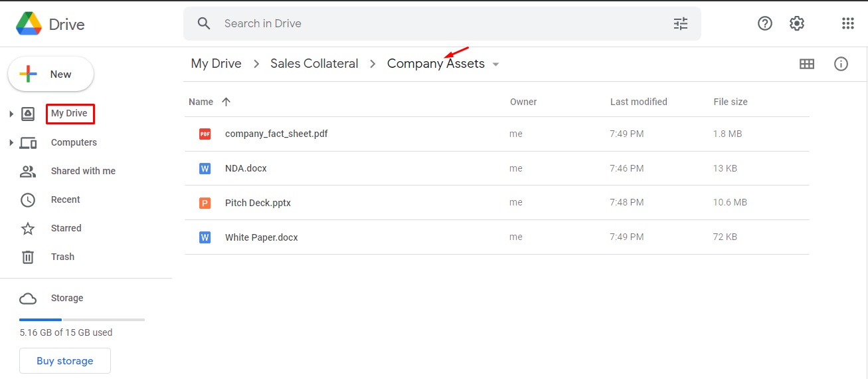868x379 pixels.
Task: Click the search options filter icon
Action: (681, 24)
